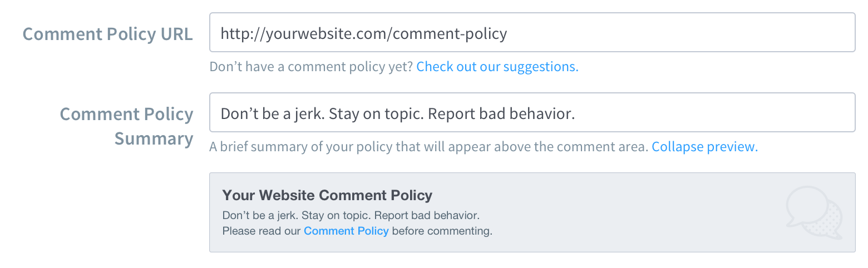868x268 pixels.
Task: Select the 'Your Website Comment Policy' preview heading
Action: [x=327, y=195]
